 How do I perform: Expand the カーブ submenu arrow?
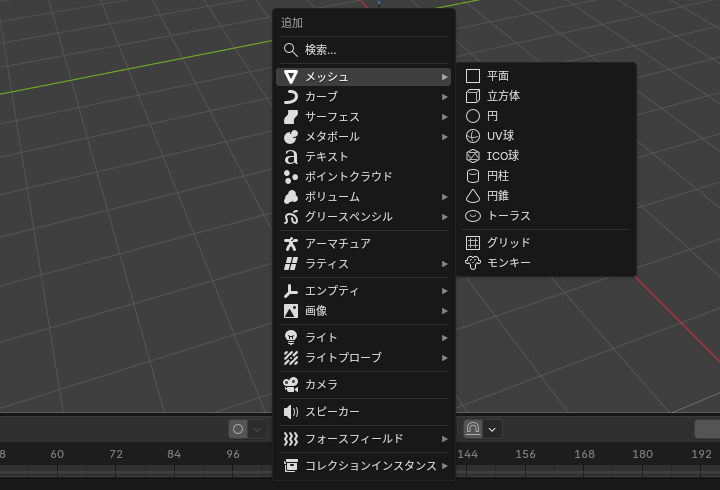444,97
